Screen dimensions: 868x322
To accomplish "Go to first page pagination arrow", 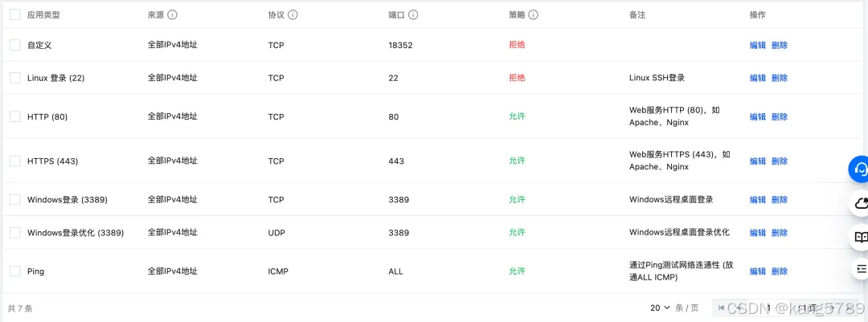I will click(x=721, y=308).
